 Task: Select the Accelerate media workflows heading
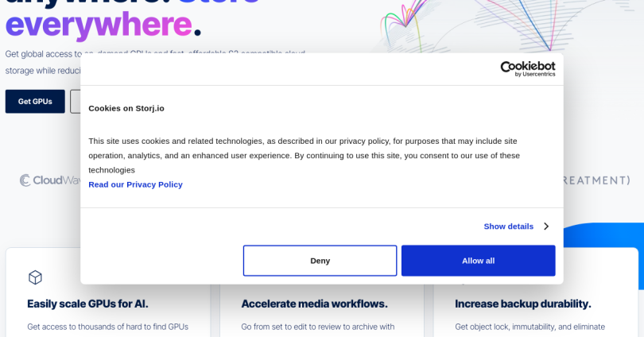point(314,304)
